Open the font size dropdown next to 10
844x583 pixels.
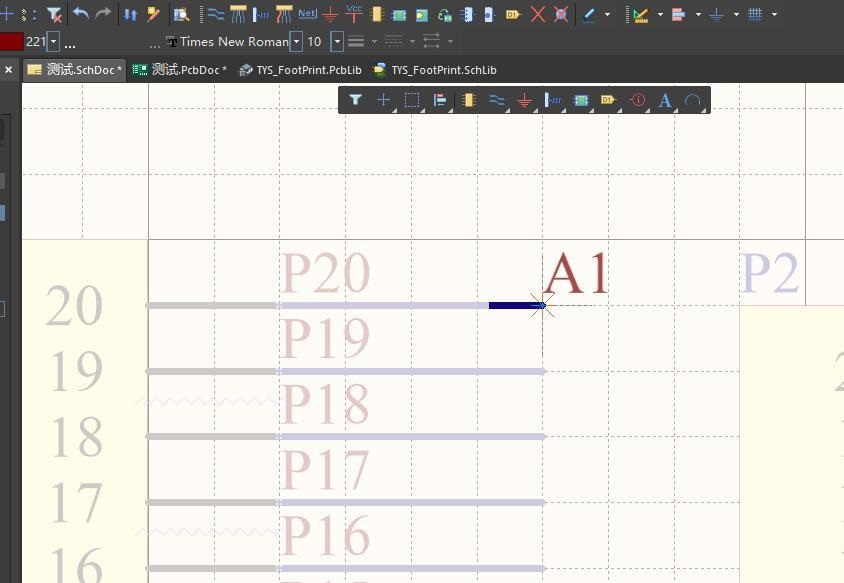pos(337,42)
